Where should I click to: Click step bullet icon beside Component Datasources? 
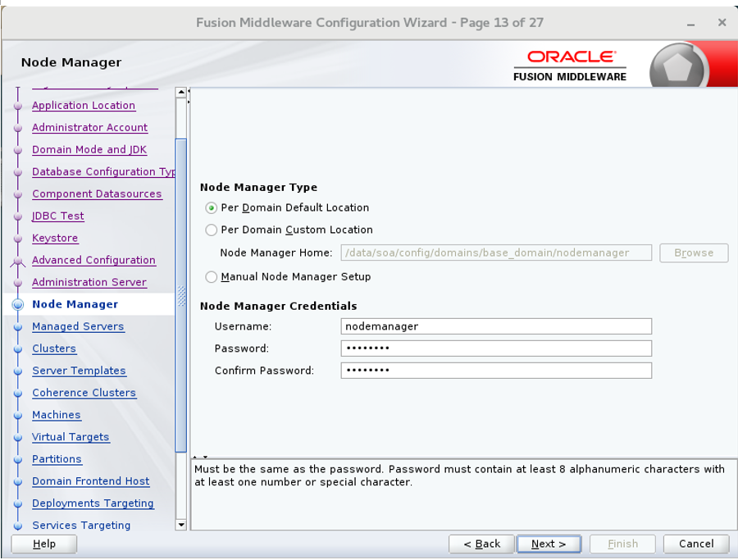18,194
